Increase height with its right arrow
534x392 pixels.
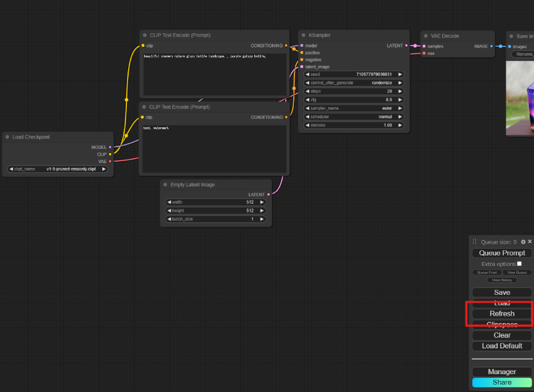pos(262,210)
